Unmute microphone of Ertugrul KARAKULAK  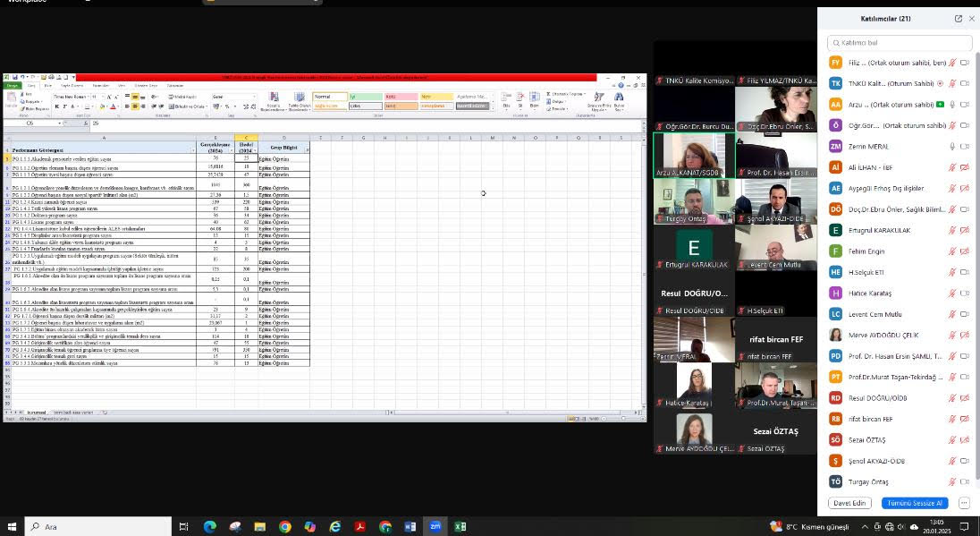point(952,230)
